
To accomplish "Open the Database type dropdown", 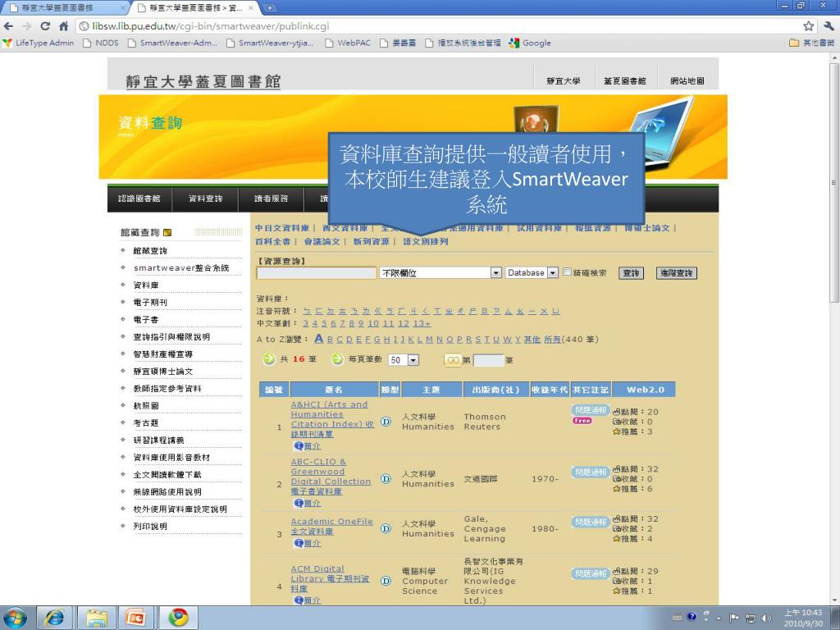I will pyautogui.click(x=553, y=272).
